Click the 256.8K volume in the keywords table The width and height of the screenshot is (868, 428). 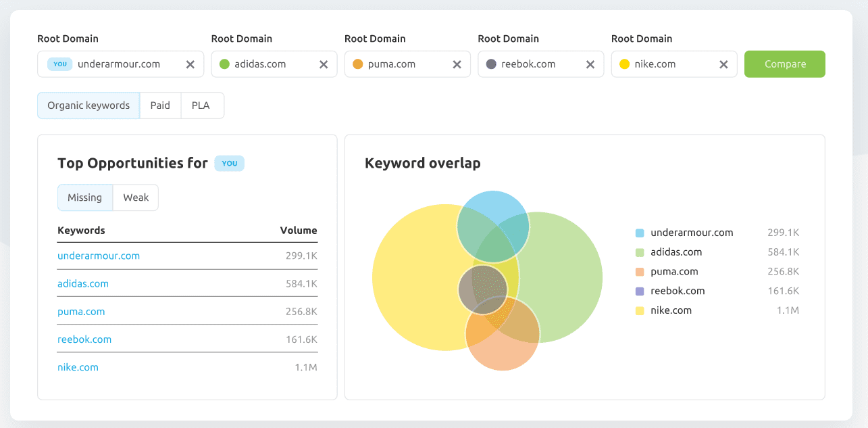[x=301, y=312]
